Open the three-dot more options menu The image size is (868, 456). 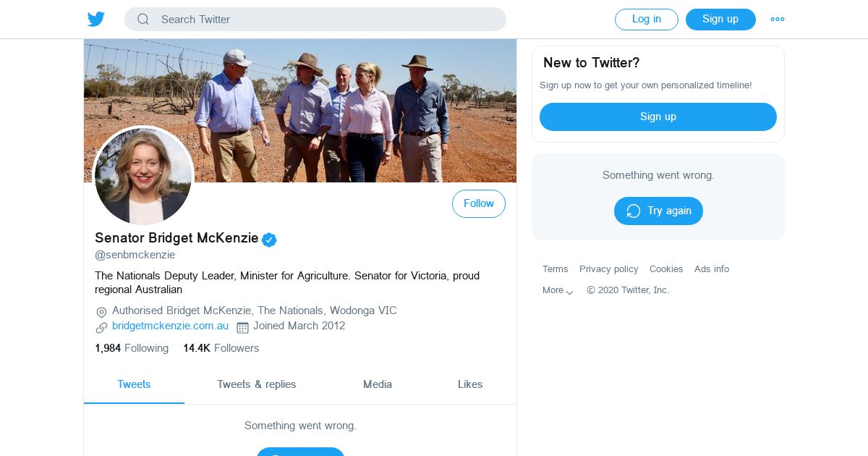point(778,20)
